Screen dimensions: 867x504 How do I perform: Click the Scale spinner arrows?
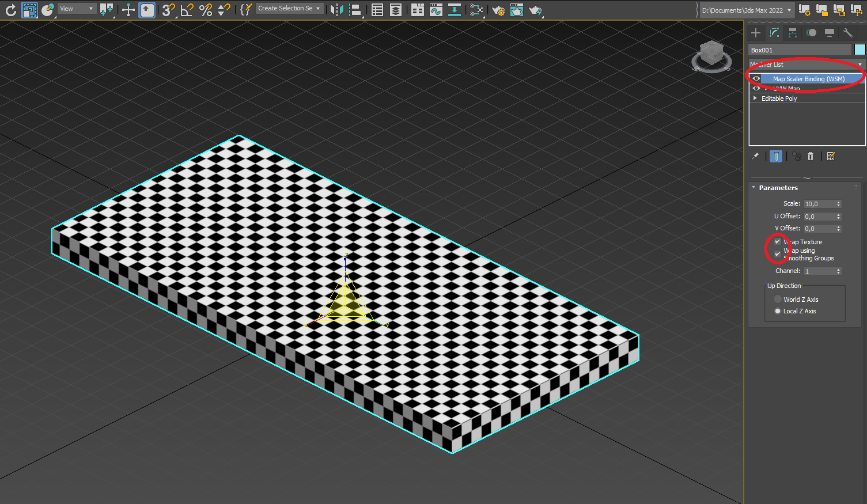coord(838,204)
